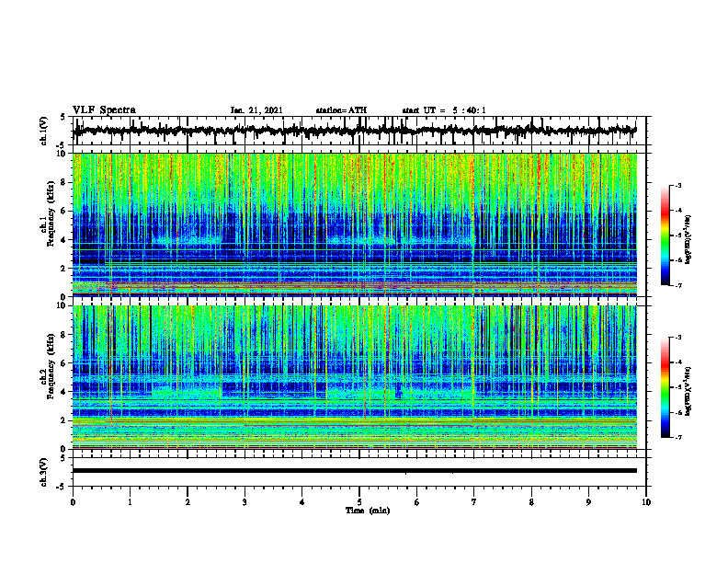
Task: Click time-axis tick label "3"
Action: coord(245,502)
